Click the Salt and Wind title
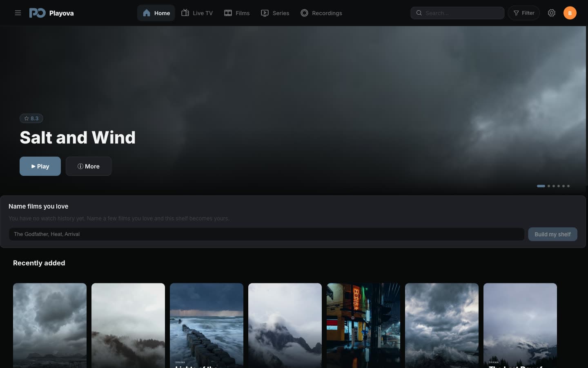Image resolution: width=588 pixels, height=368 pixels. tap(78, 138)
